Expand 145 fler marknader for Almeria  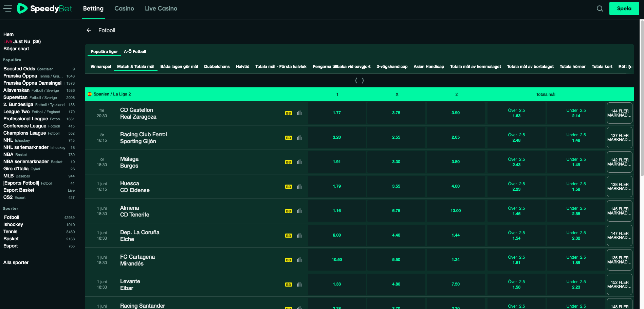coord(620,211)
